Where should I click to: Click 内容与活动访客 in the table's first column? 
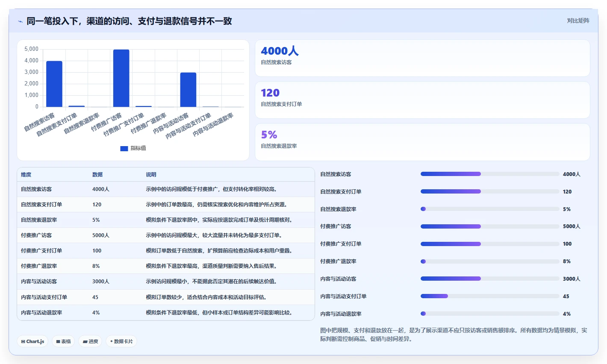click(39, 281)
